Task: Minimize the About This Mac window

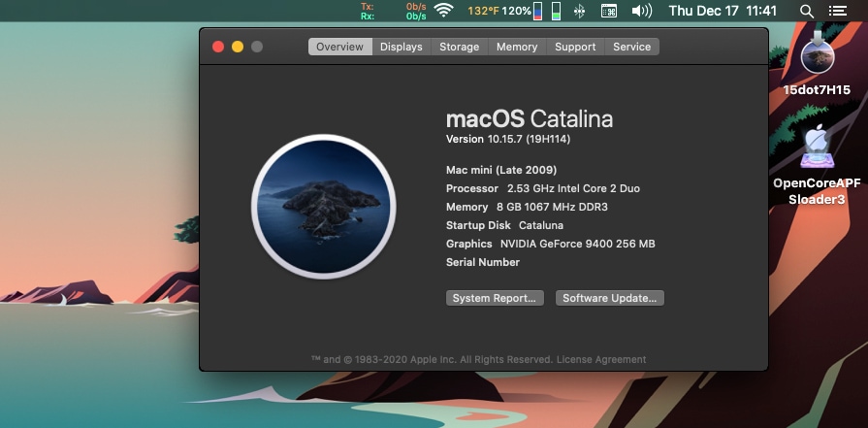Action: pos(238,47)
